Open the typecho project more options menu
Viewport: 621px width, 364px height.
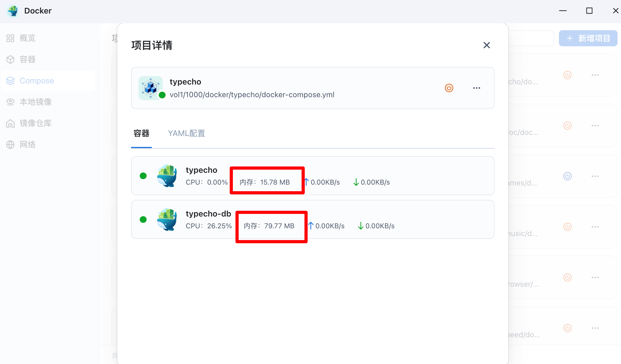click(476, 88)
